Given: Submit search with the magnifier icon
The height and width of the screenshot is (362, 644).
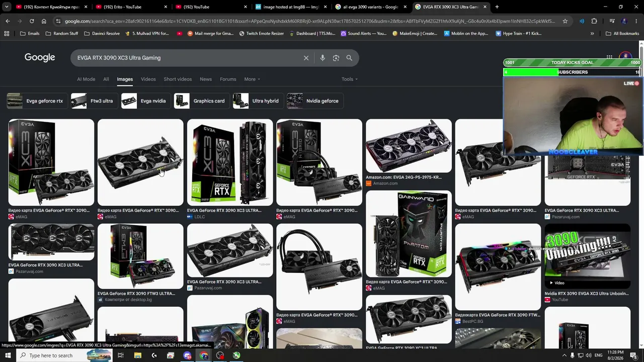Looking at the screenshot, I should pos(349,58).
